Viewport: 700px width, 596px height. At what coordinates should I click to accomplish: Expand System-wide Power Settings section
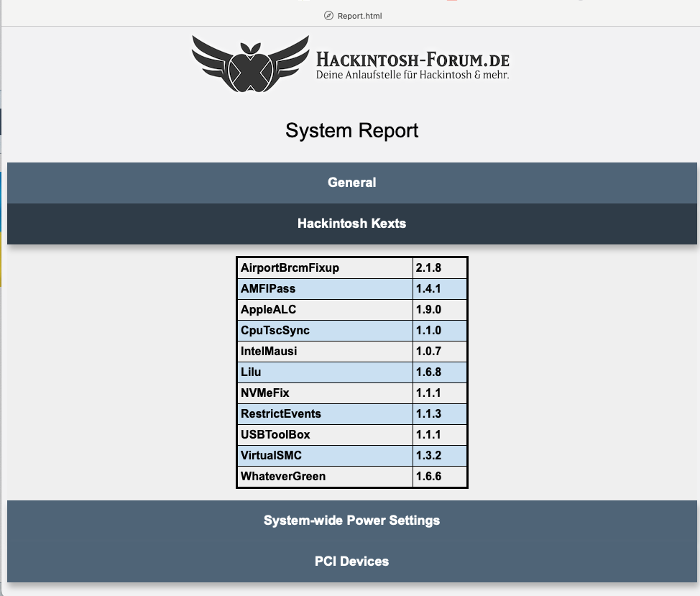coord(351,520)
